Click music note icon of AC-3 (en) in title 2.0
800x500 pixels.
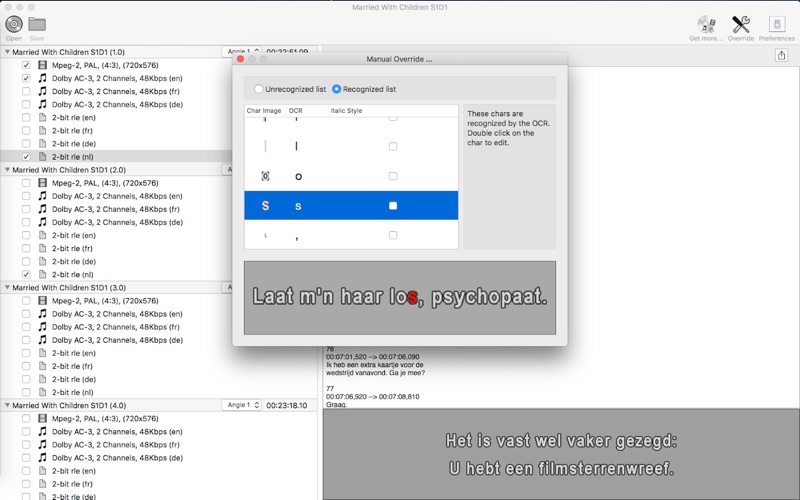43,196
